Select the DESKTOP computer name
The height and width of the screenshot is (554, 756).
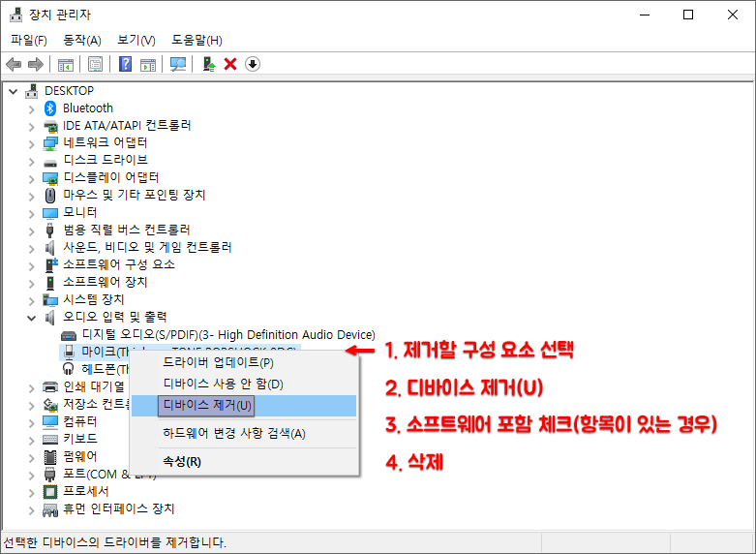69,91
